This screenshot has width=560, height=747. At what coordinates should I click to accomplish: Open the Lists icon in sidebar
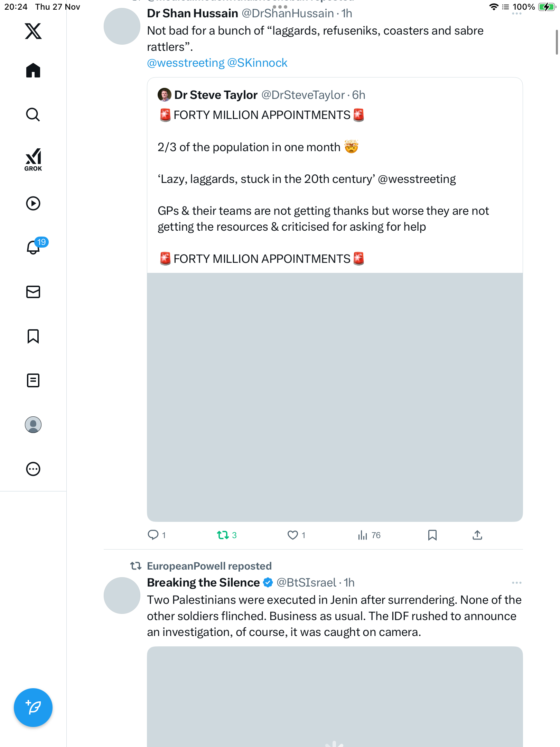33,380
